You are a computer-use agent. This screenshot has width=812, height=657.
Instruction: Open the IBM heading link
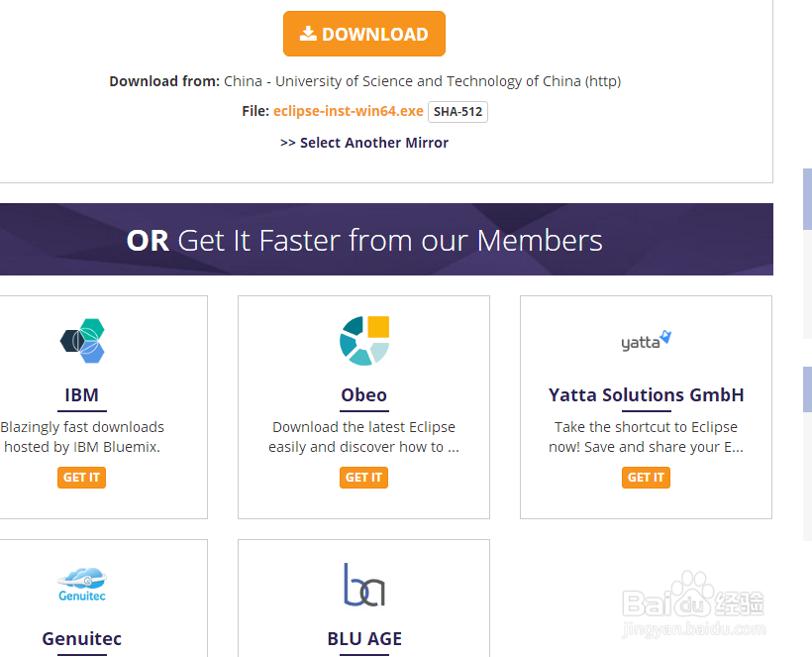(81, 394)
